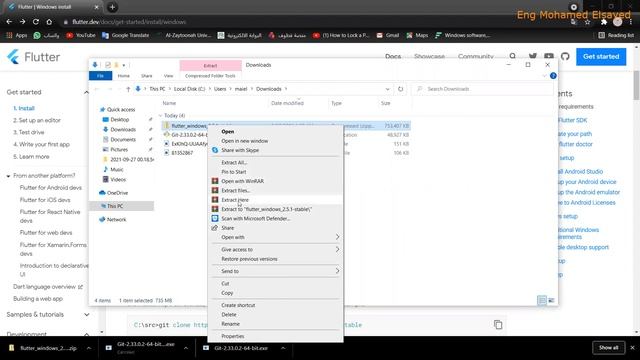The height and width of the screenshot is (360, 640).
Task: Open YouTube bookmark
Action: pos(81,36)
